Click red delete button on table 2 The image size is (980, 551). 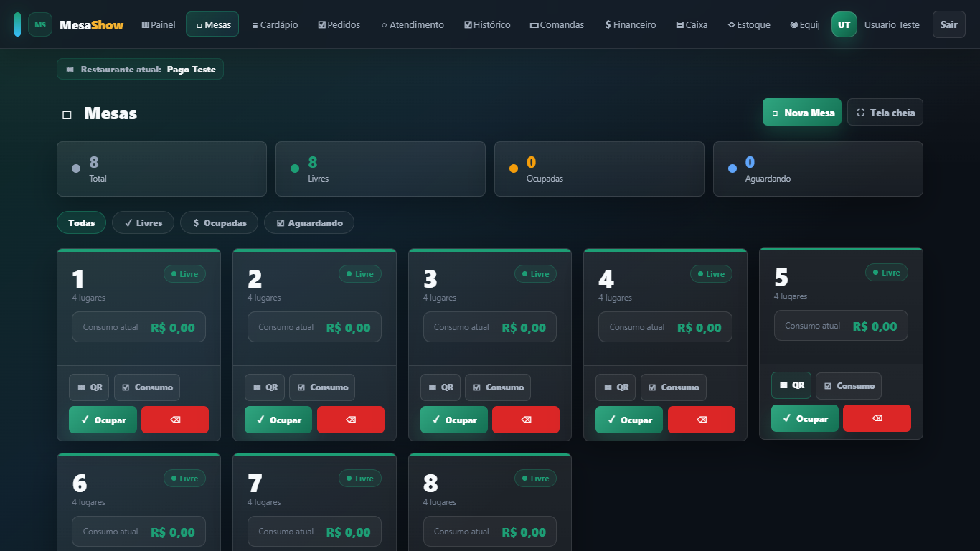pyautogui.click(x=351, y=420)
